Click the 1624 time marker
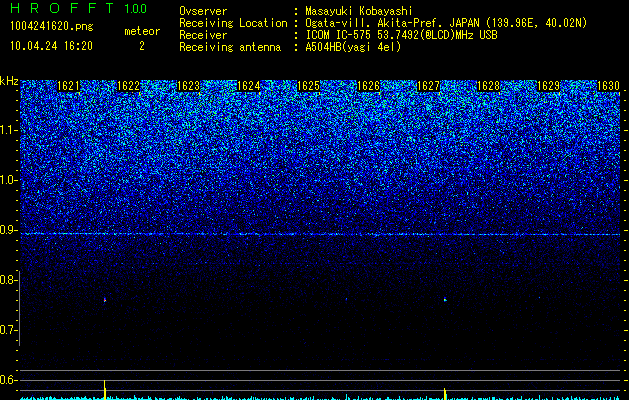The image size is (629, 400). 249,86
